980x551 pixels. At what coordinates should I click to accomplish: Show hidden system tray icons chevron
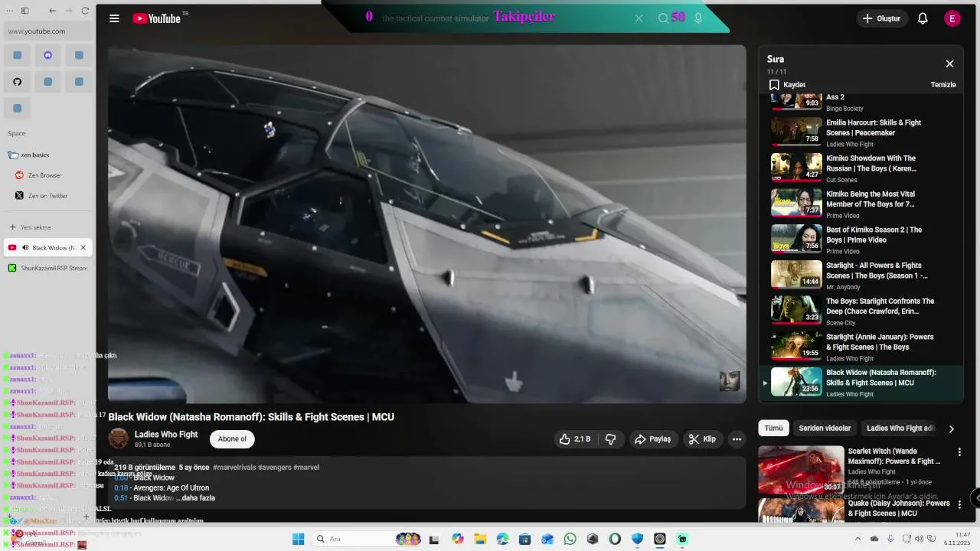pos(857,539)
